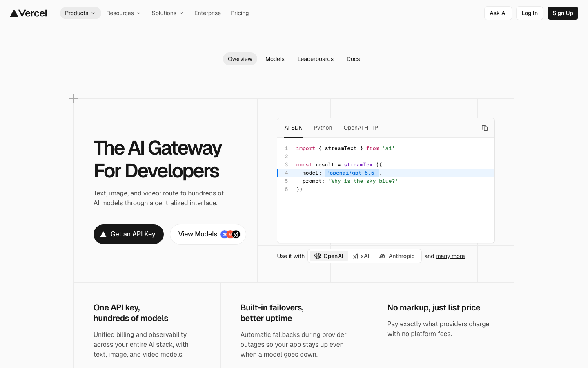
Task: Click the One API key, hundreds of models heading
Action: click(131, 313)
